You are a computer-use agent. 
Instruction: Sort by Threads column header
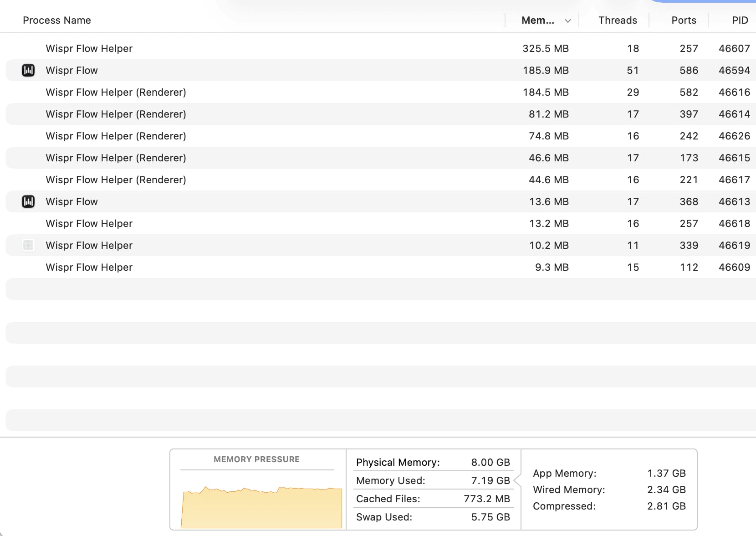click(x=618, y=20)
